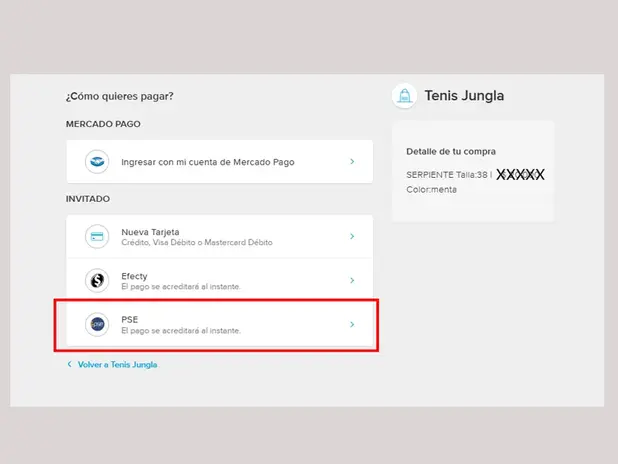Open the Efecty row chevron

point(352,280)
